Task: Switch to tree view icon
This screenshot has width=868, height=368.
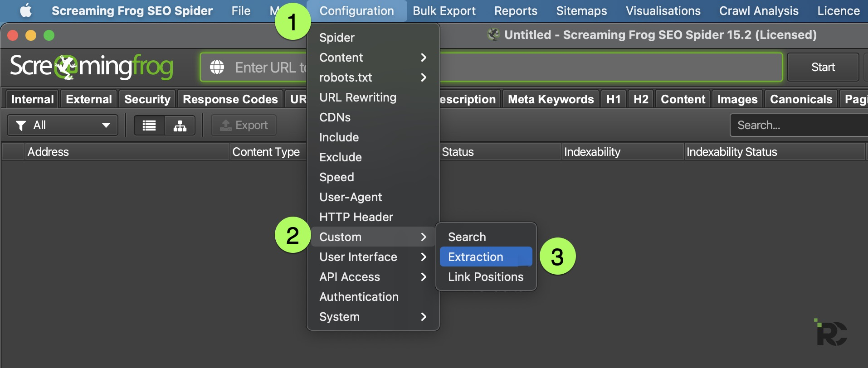Action: coord(180,126)
